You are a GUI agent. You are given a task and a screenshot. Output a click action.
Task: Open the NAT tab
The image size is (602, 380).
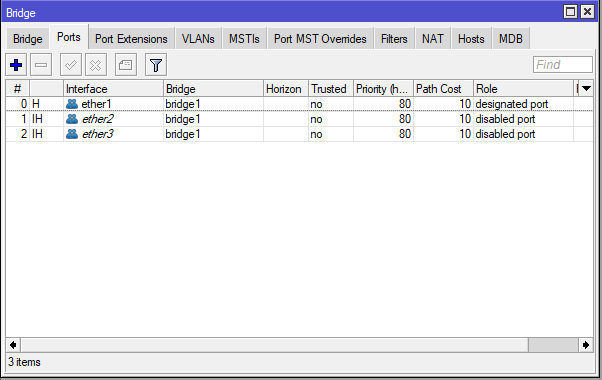pos(433,39)
